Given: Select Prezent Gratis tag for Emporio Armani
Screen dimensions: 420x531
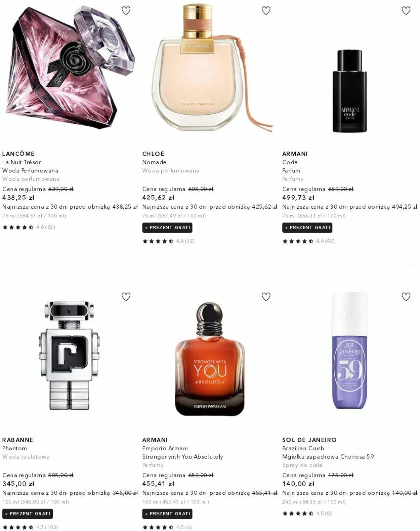Looking at the screenshot, I should tap(167, 514).
